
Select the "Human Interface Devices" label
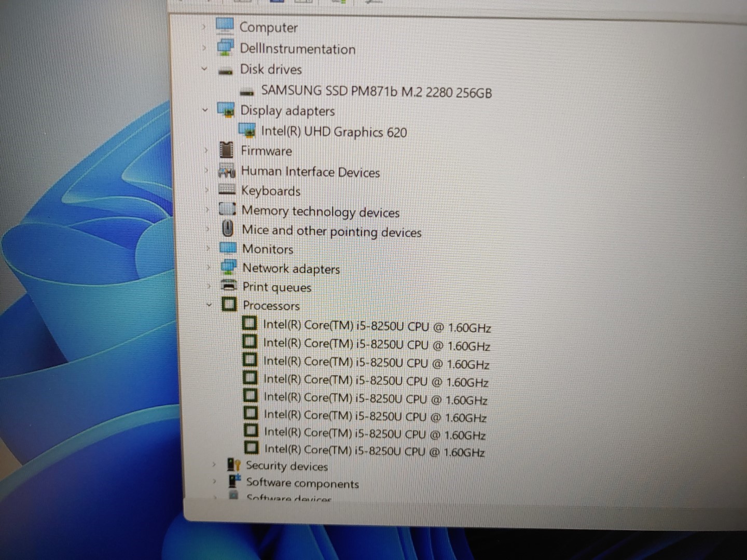[x=310, y=172]
